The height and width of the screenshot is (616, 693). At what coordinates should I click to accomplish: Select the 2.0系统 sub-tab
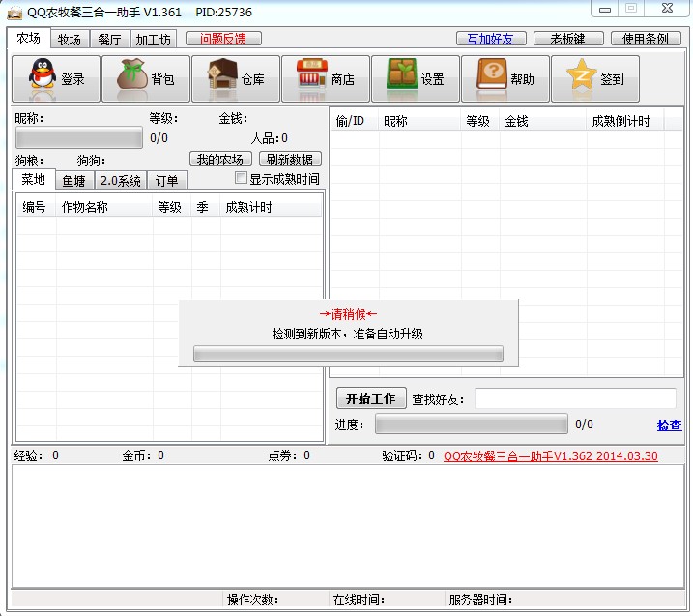coord(121,181)
